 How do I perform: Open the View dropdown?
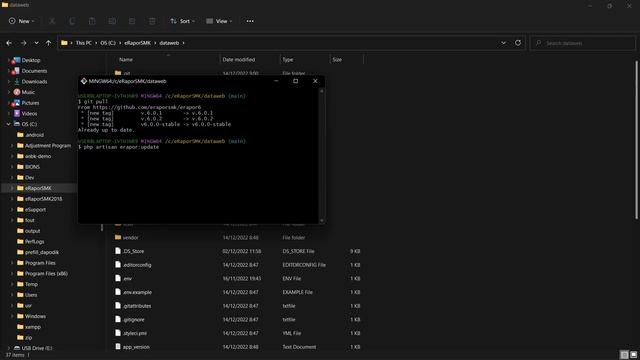tap(219, 21)
